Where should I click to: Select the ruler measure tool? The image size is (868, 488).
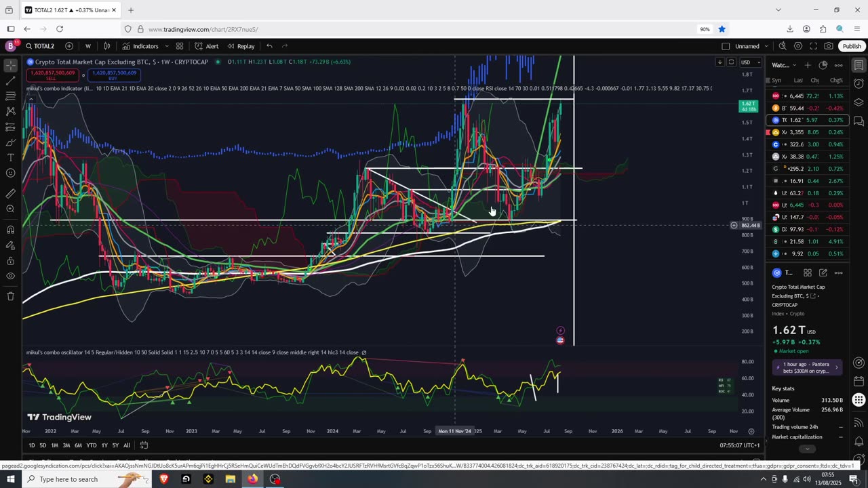(x=10, y=194)
